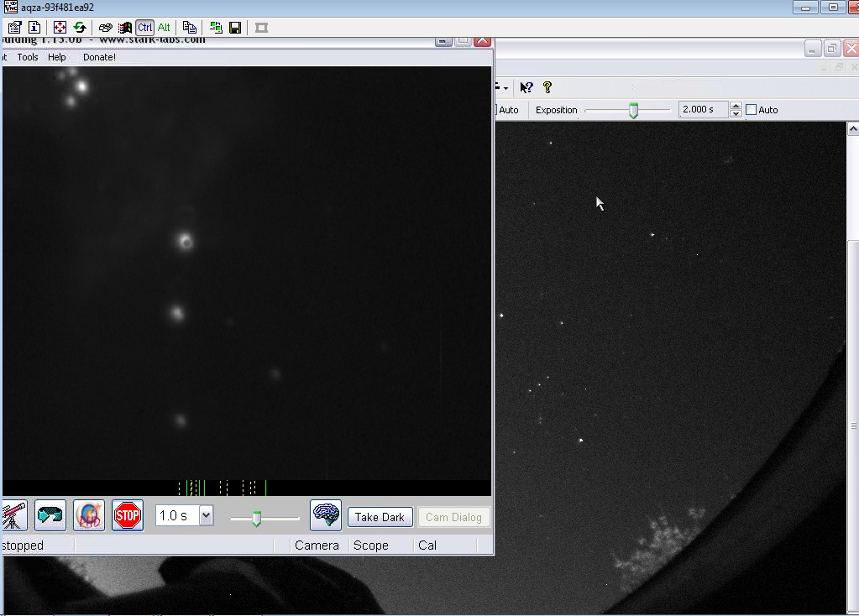The image size is (859, 616).
Task: Open VNC connection options icon
Action: pos(14,28)
